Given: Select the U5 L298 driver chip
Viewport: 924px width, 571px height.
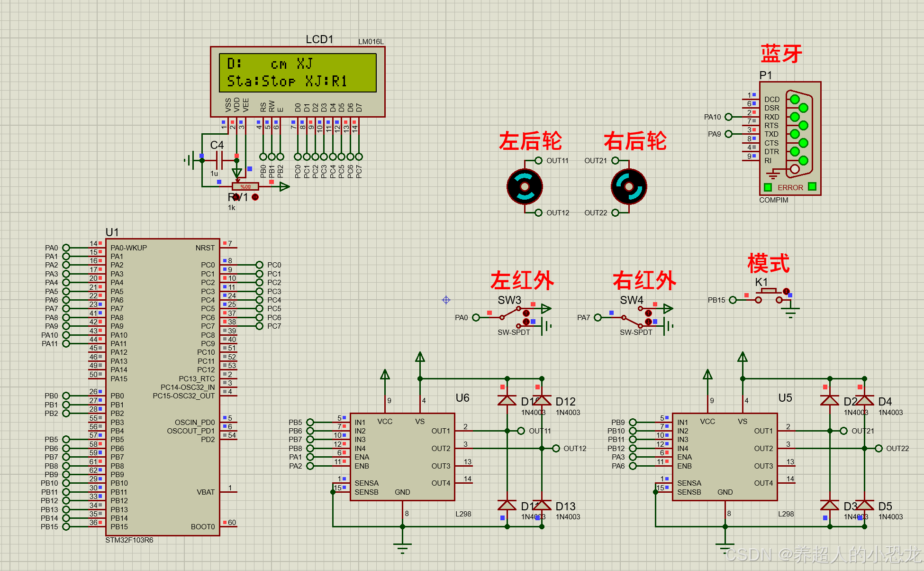Looking at the screenshot, I should coord(725,457).
